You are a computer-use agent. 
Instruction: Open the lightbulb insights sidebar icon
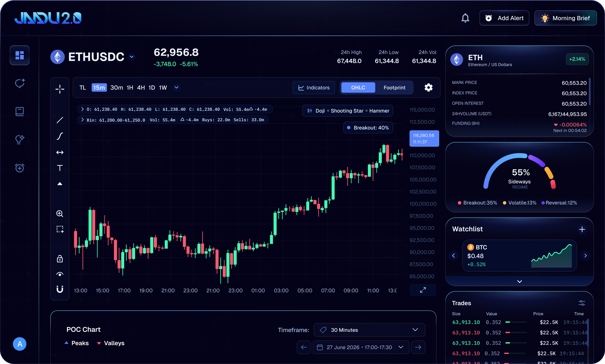click(x=20, y=140)
